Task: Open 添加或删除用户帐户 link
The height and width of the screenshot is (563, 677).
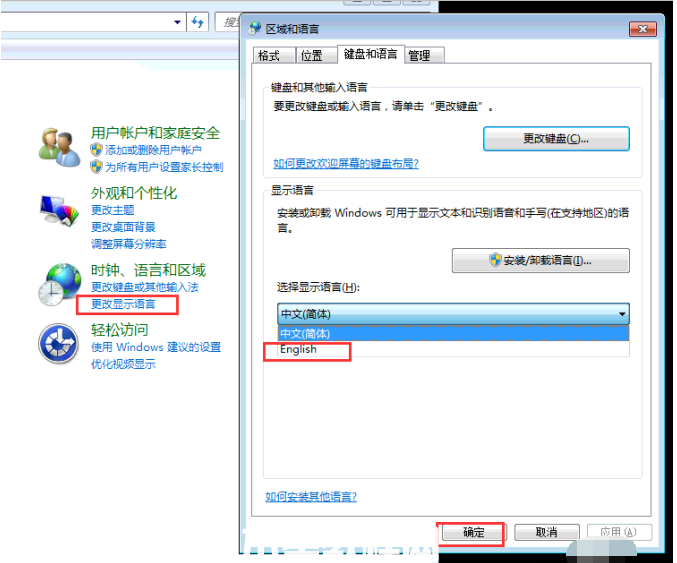Action: [153, 150]
